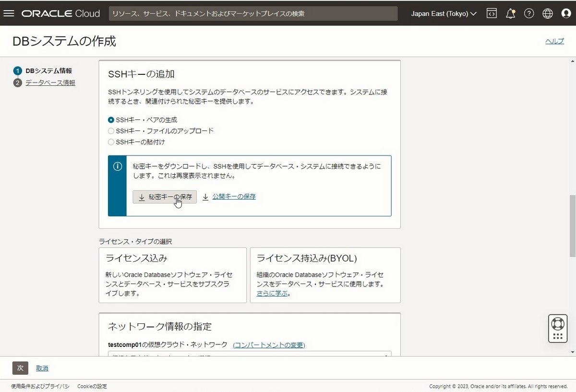The height and width of the screenshot is (392, 576).
Task: Select SSHキーの貼付け option
Action: [x=111, y=142]
